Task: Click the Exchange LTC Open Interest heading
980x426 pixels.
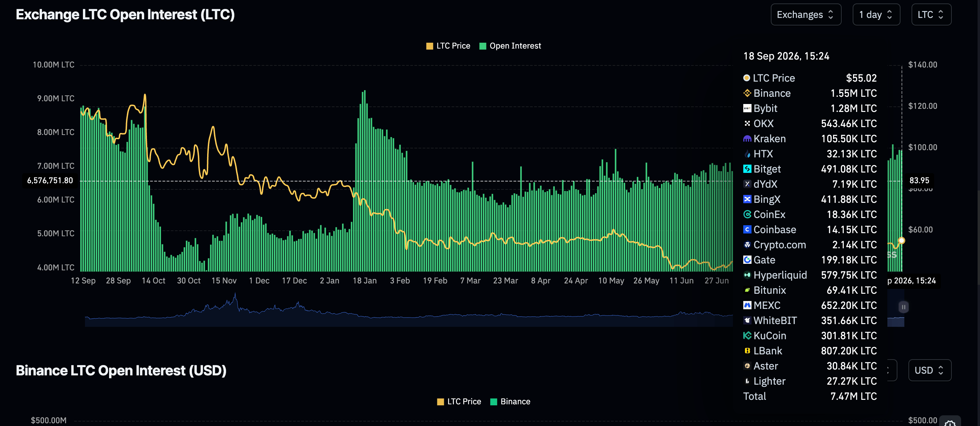Action: point(125,14)
